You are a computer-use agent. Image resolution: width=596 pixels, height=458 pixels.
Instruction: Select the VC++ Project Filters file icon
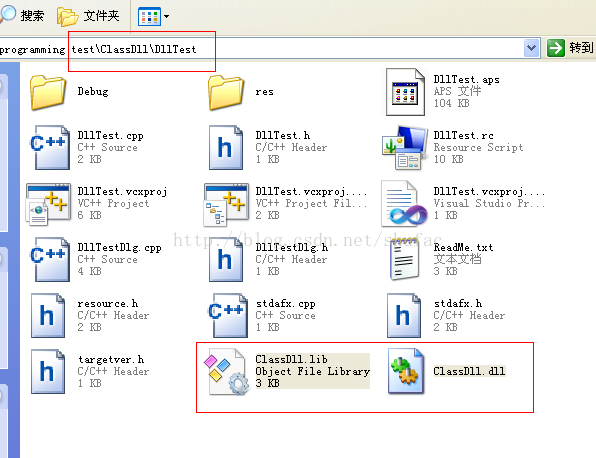[x=227, y=204]
